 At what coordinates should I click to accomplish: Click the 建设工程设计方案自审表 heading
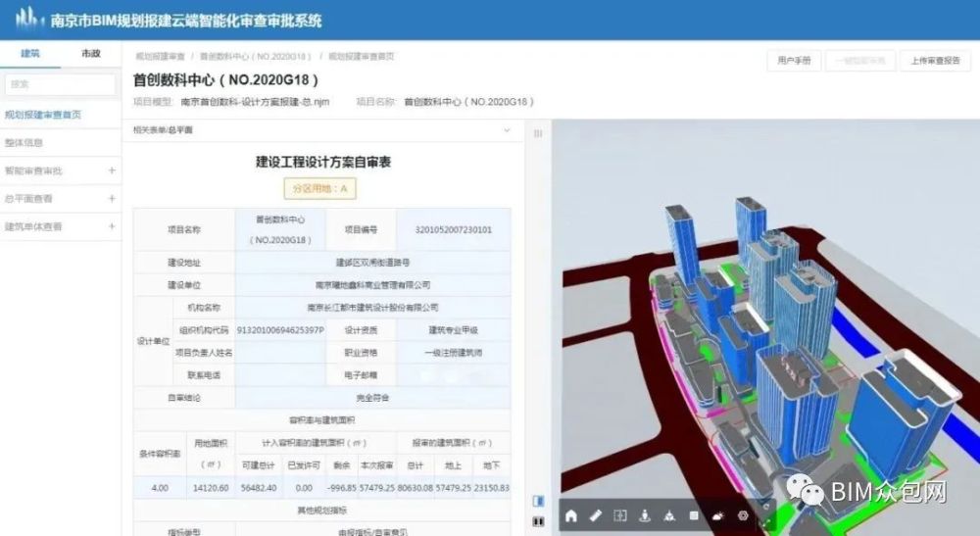323,163
